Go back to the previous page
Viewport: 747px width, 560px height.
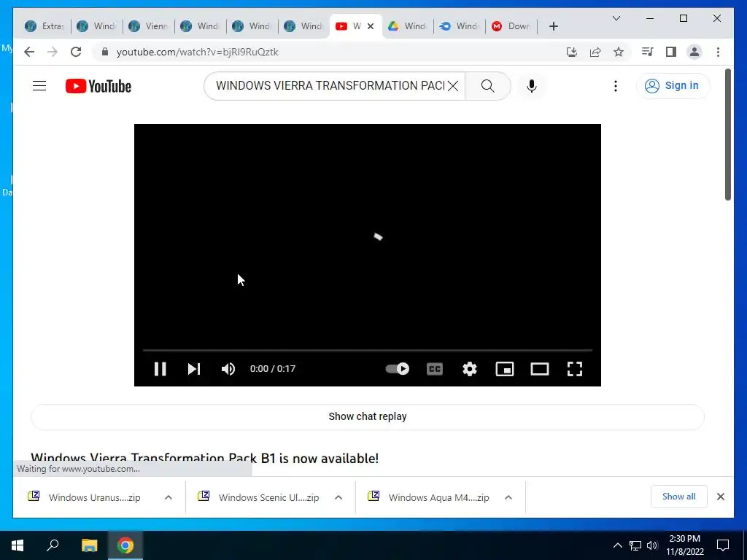tap(29, 52)
